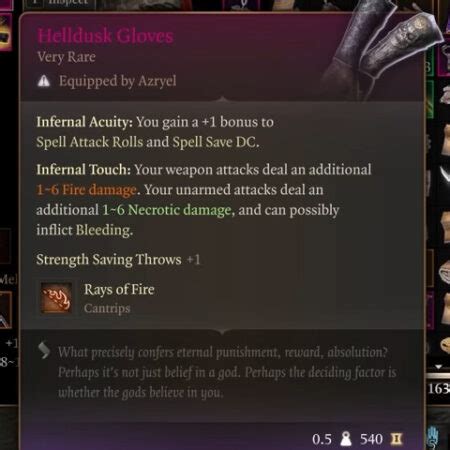
Task: Select the blue hand icon at bottom right
Action: [x=433, y=437]
